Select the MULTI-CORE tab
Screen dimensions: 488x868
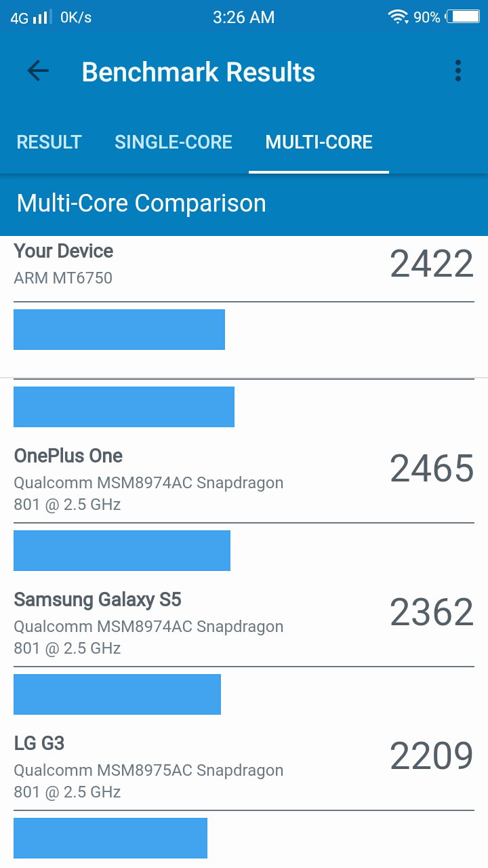point(319,142)
